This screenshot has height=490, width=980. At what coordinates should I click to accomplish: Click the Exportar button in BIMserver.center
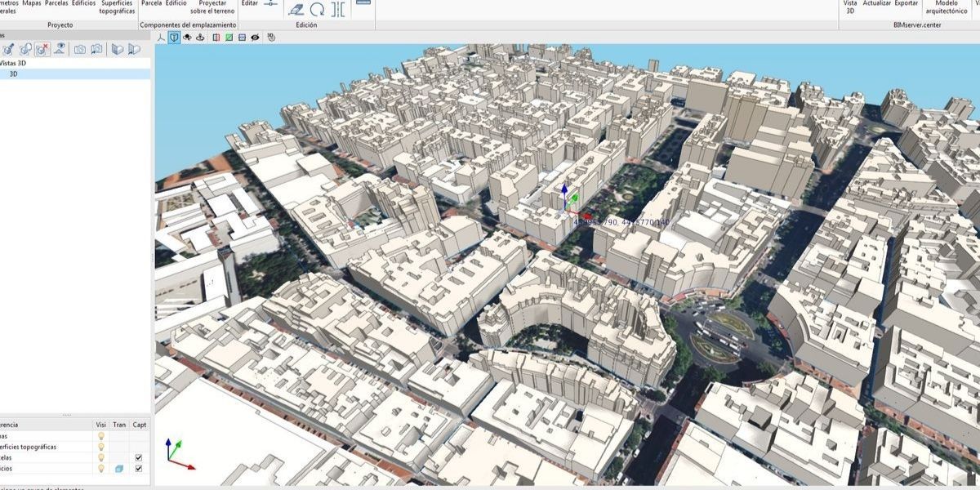tap(906, 3)
